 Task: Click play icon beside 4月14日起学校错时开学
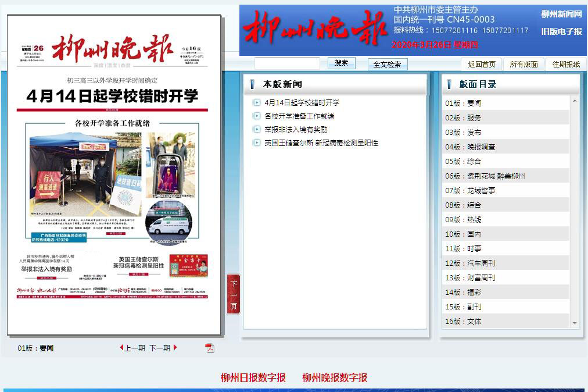tap(257, 103)
